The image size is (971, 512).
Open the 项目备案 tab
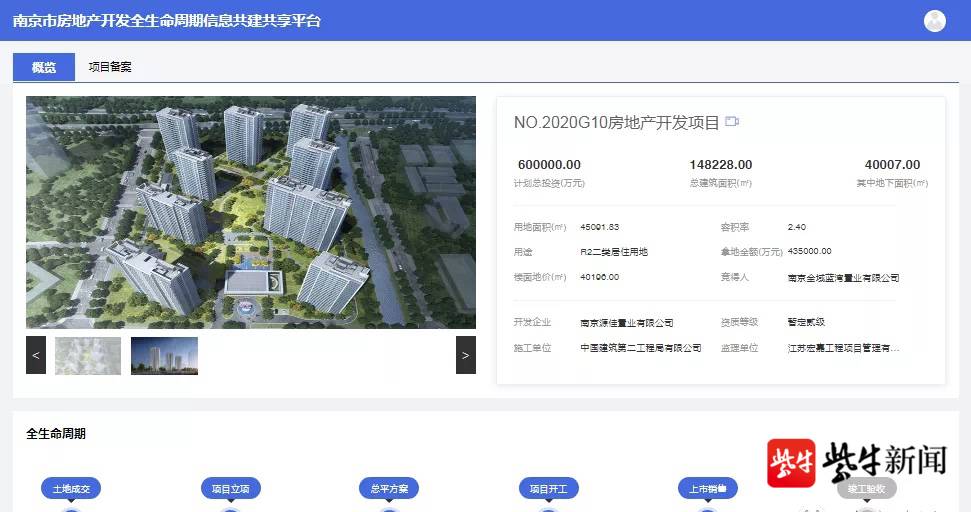(110, 67)
